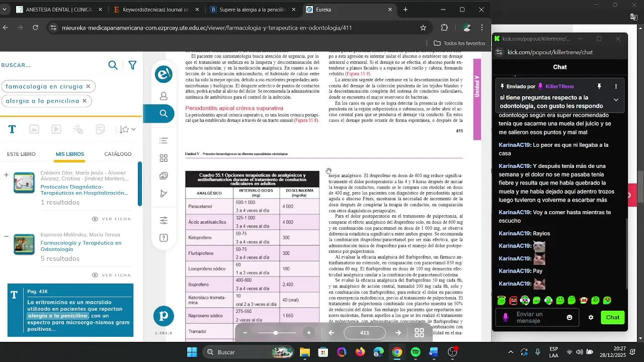Screen dimensions: 644x362
Task: Expand the Protocolos Diagnóstico-Terapéuticos book results
Action: coord(6,175)
